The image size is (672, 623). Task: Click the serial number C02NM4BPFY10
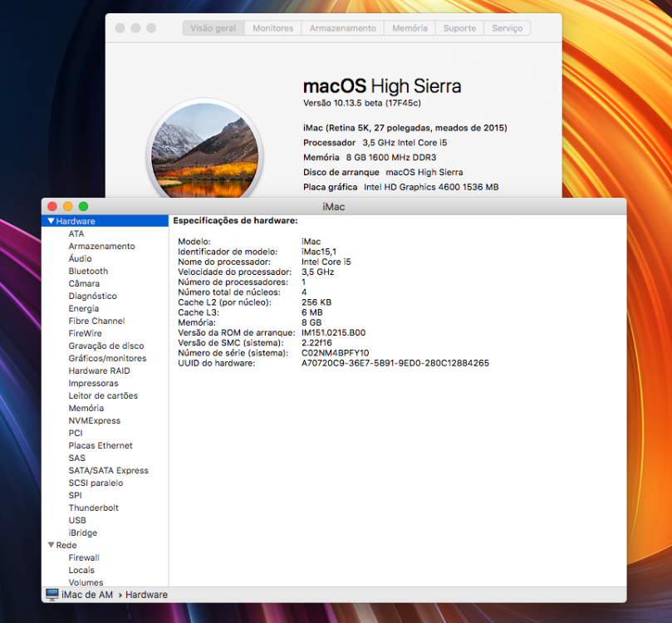pyautogui.click(x=335, y=353)
